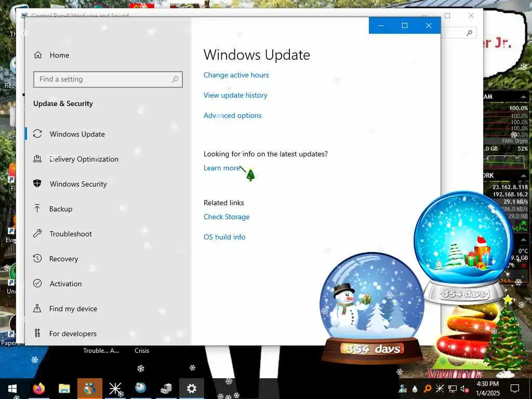Switch to Settings gear on the taskbar

(191, 389)
